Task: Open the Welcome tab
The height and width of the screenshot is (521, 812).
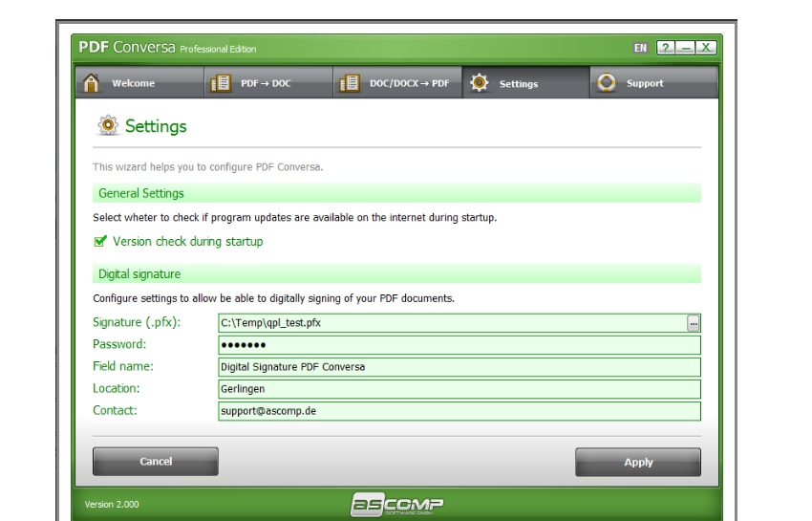Action: [x=139, y=82]
